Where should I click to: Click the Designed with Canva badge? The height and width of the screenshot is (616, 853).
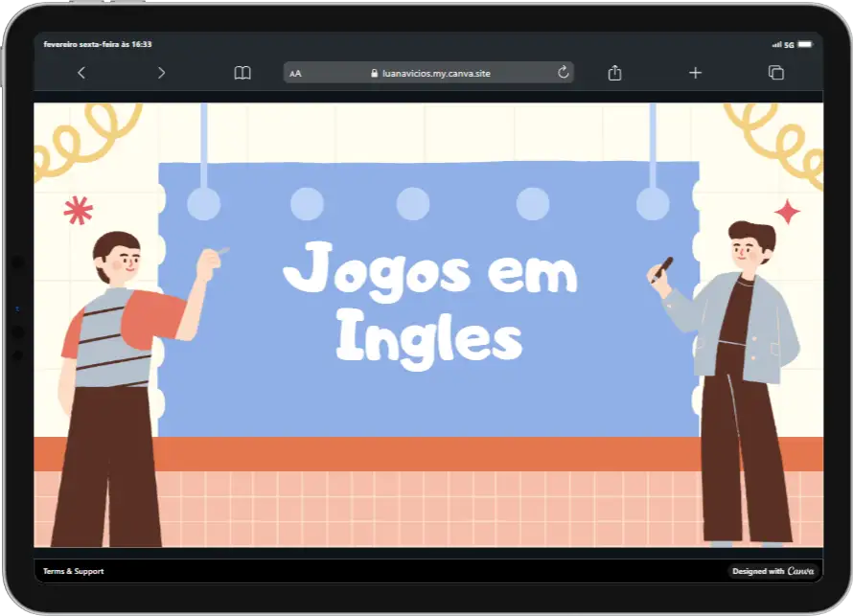(772, 571)
